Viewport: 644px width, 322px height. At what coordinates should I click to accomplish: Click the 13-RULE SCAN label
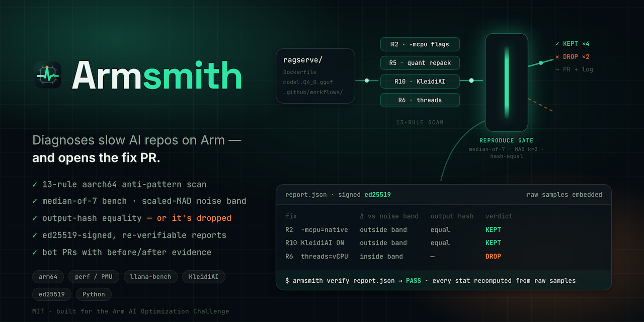tap(420, 122)
